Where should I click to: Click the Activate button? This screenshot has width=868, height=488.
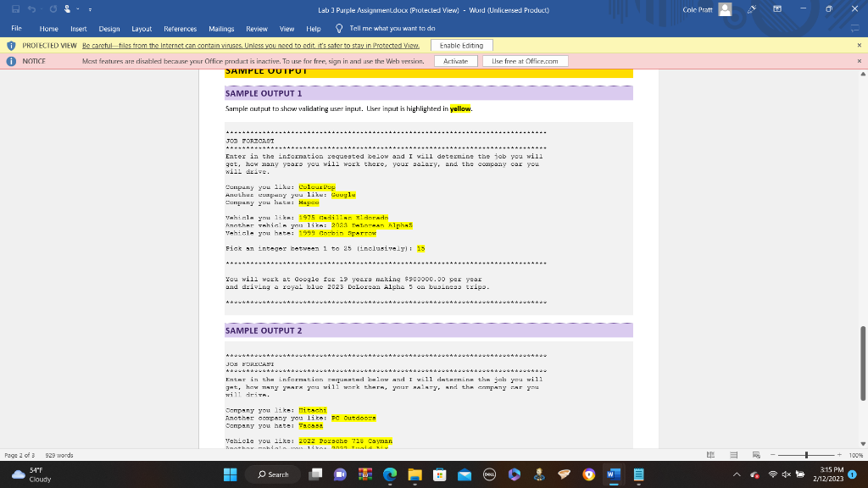tap(455, 61)
